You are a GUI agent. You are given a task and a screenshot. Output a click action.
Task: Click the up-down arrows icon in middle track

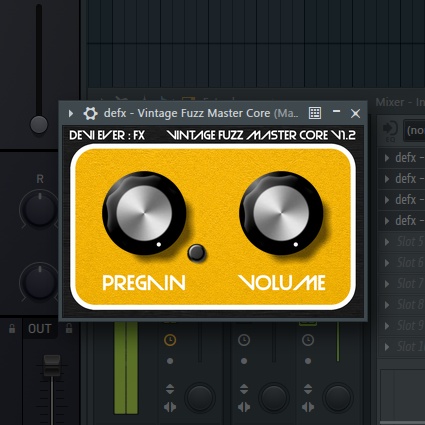tap(244, 389)
